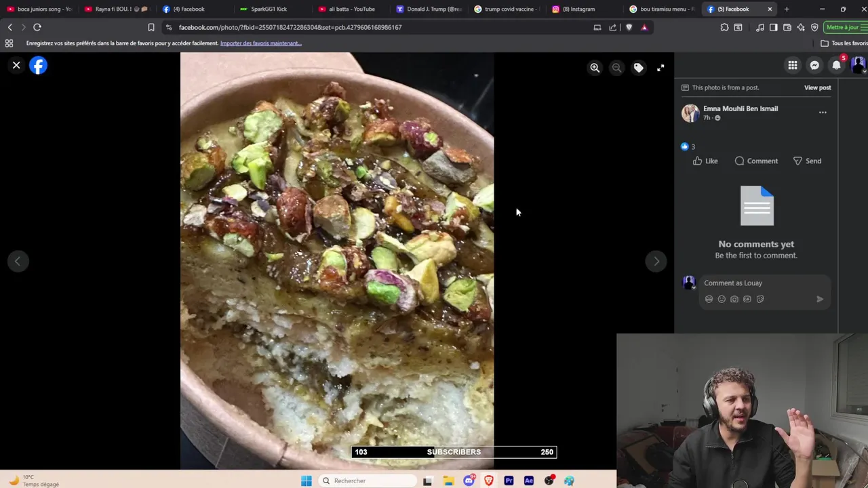Click the Facebook logo icon

[x=38, y=65]
